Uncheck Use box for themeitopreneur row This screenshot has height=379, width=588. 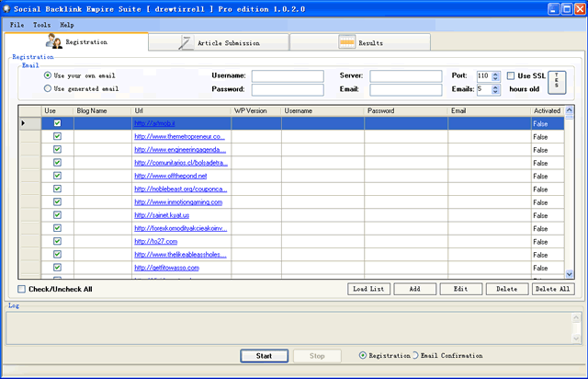coord(57,136)
